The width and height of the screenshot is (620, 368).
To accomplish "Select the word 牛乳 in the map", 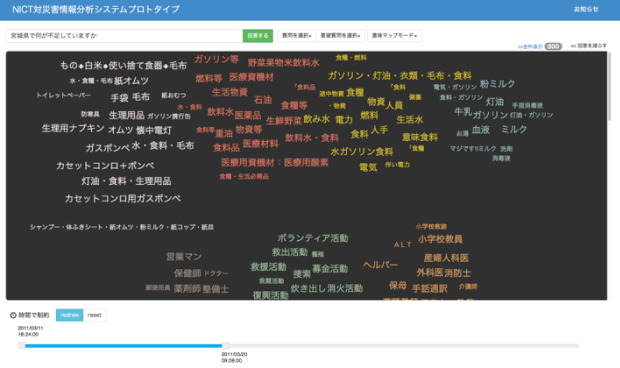I will point(463,112).
